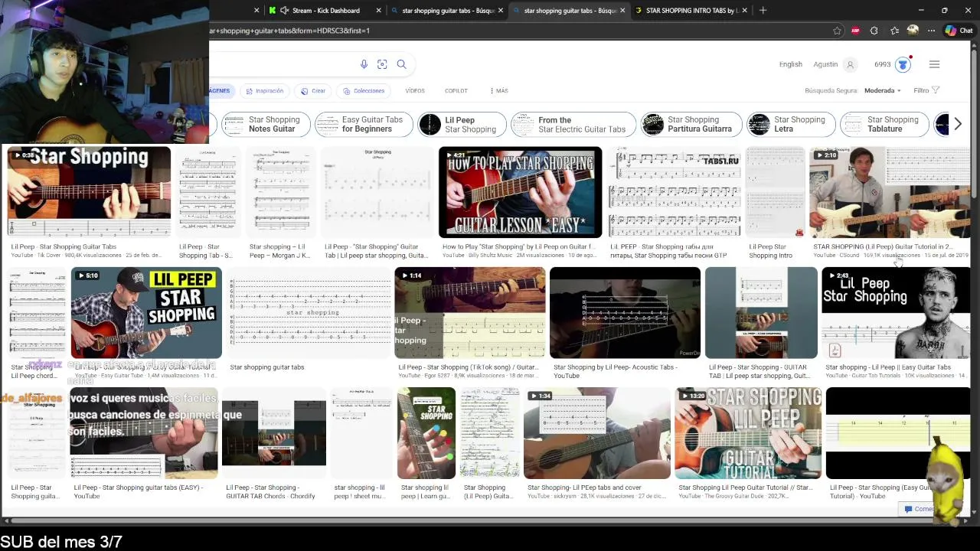
Task: Open browser settings three-dots menu
Action: [931, 31]
